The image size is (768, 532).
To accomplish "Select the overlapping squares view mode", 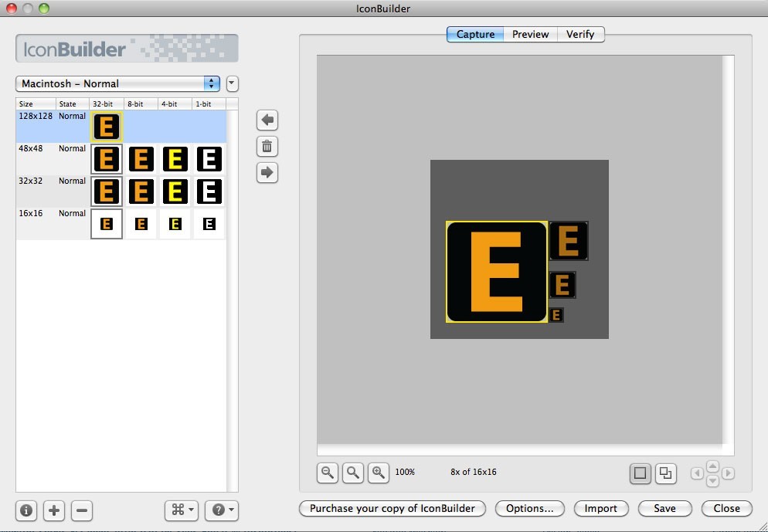I will point(666,473).
